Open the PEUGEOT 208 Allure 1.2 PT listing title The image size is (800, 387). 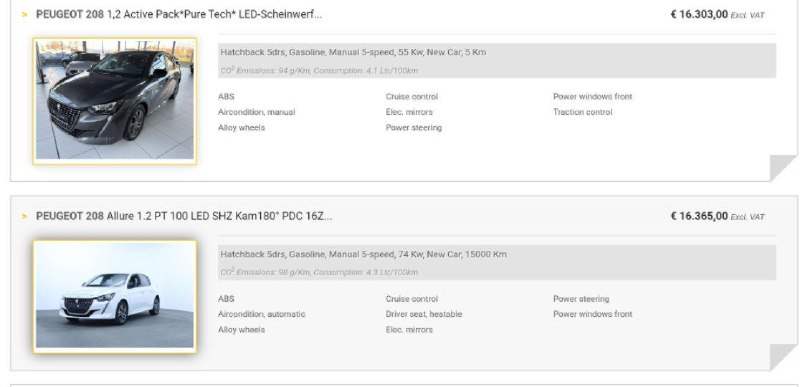point(184,216)
